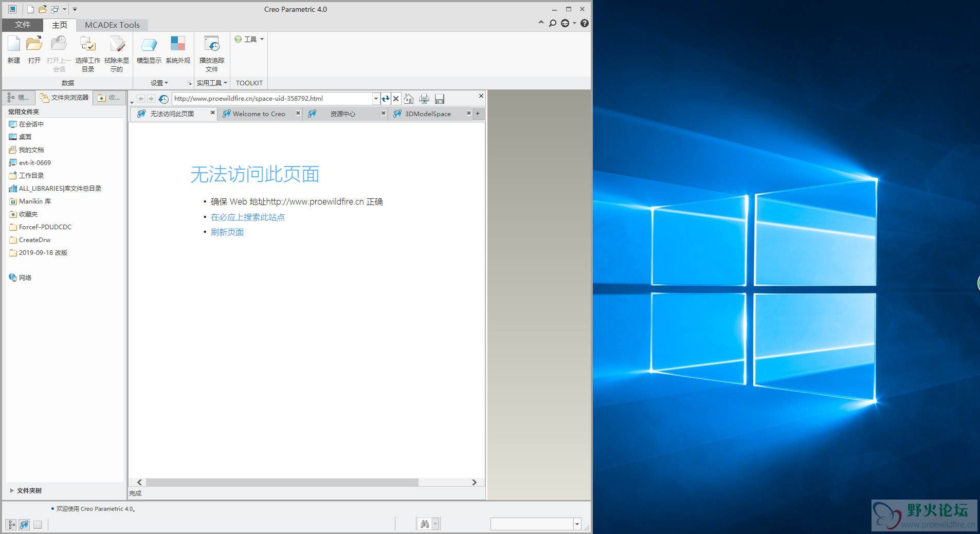Click the 设置 group dialog launcher arrow
980x534 pixels.
pyautogui.click(x=189, y=83)
